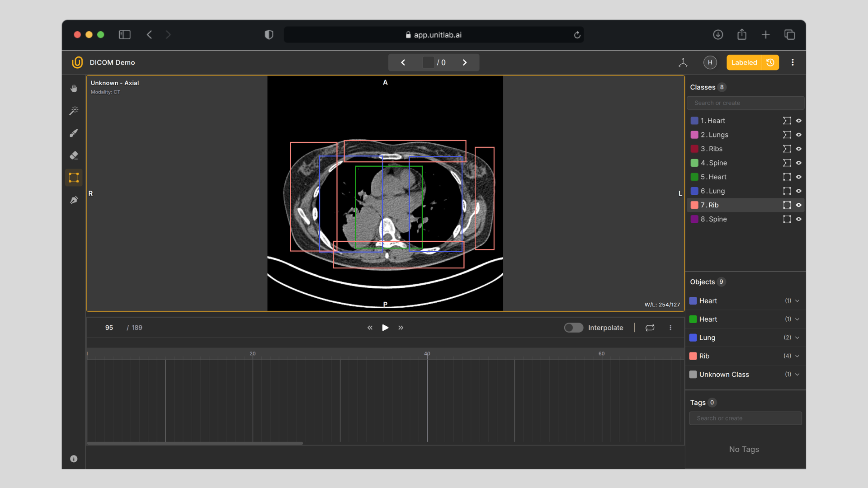Select the Magic Wand tool
The height and width of the screenshot is (488, 868).
pos(74,111)
